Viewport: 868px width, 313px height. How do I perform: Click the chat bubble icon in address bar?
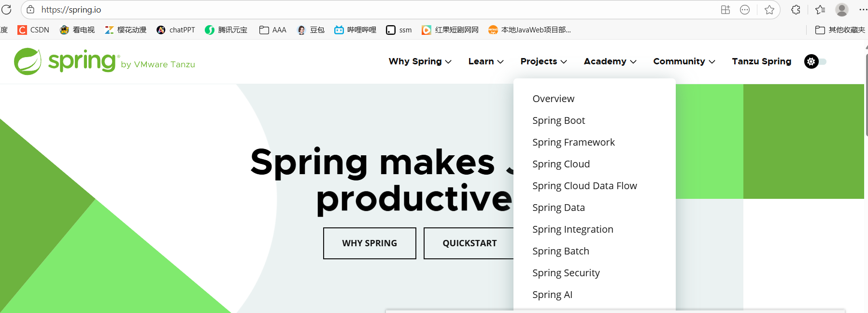tap(745, 10)
